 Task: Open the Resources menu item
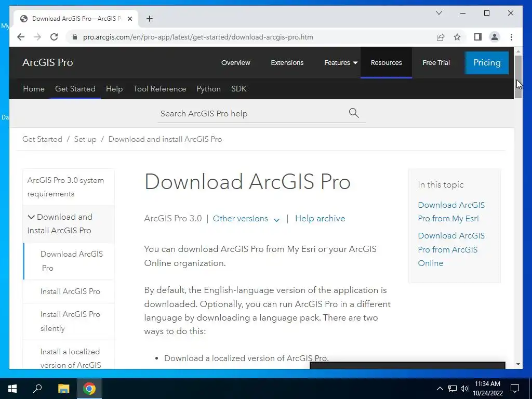tap(386, 63)
